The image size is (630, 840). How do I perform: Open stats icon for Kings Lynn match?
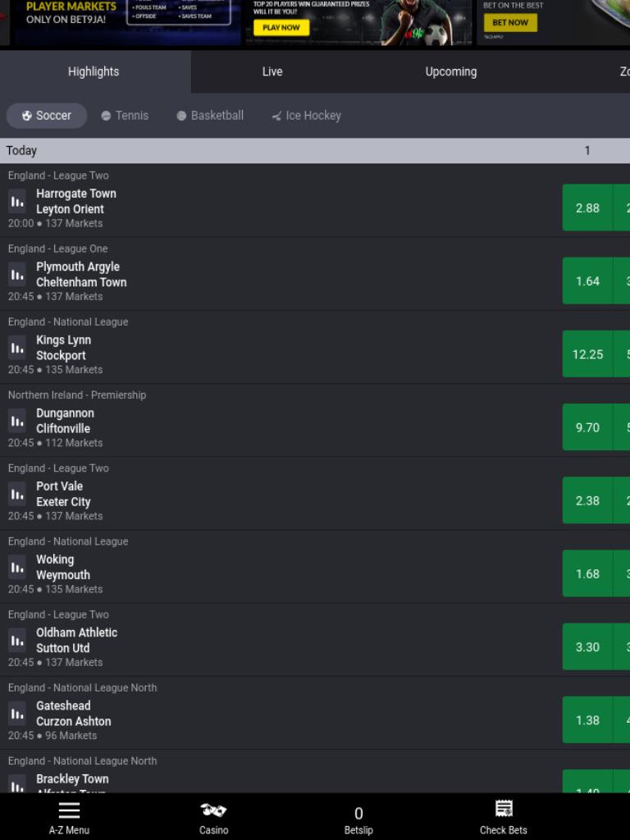(17, 348)
